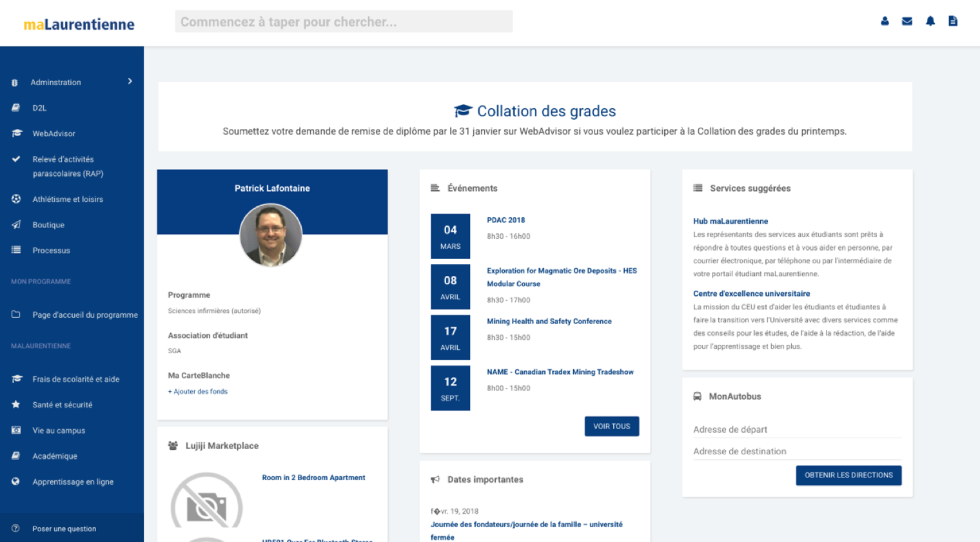The height and width of the screenshot is (542, 980).
Task: Click the 17 AVRIL date tile
Action: coord(450,338)
